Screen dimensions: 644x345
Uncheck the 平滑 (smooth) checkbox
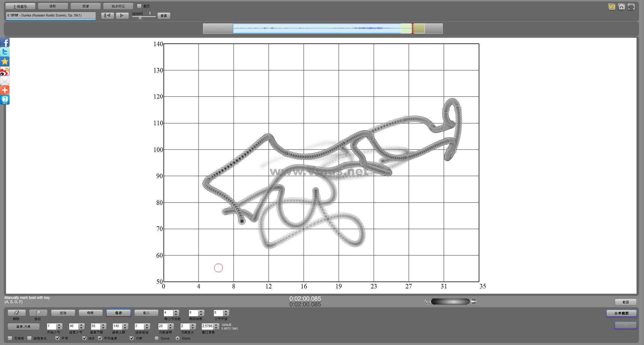tap(57, 338)
